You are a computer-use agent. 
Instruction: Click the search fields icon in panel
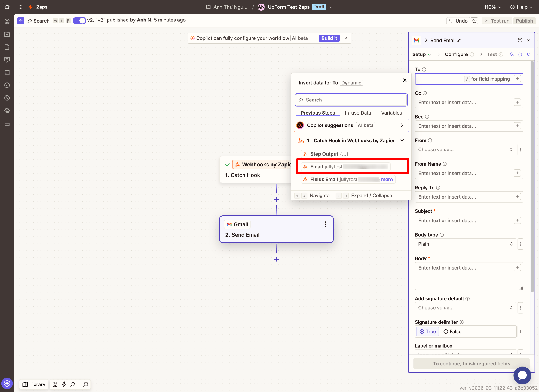coord(528,54)
